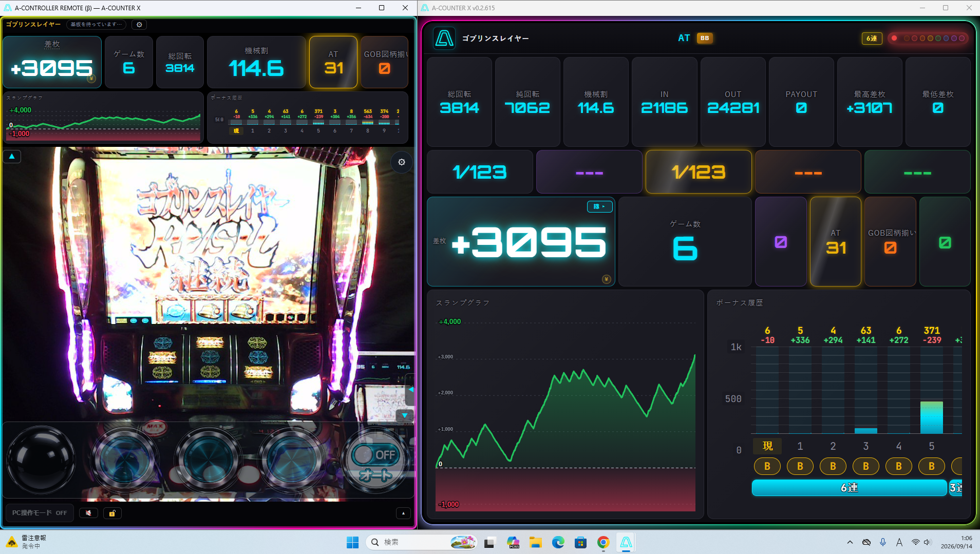Screen dimensions: 980x554
Task: Click the gear icon over the video feed
Action: click(x=402, y=162)
